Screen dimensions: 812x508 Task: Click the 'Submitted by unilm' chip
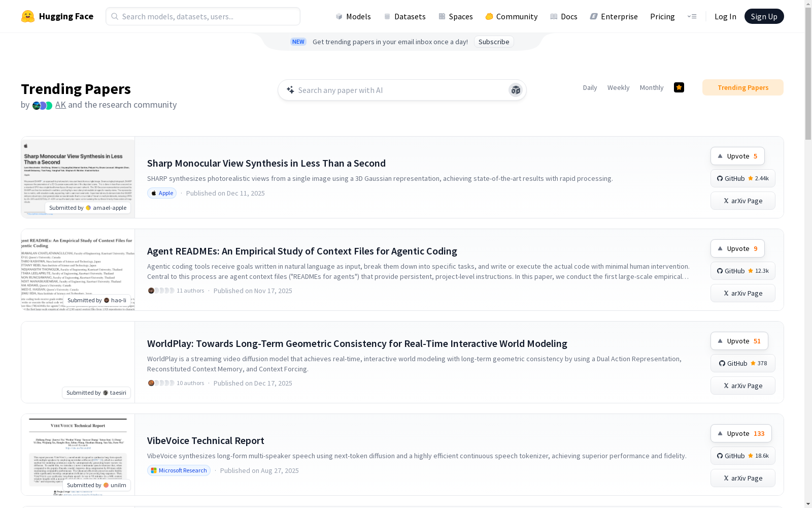[96, 485]
